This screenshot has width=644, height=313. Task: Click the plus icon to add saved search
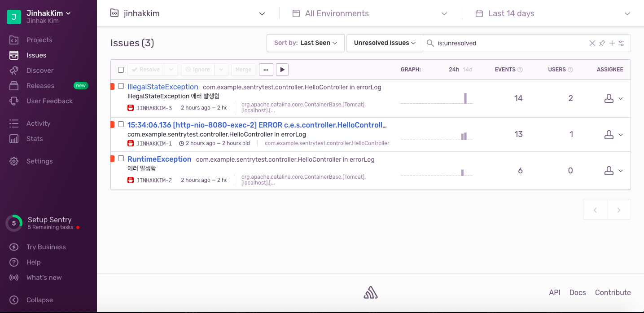pyautogui.click(x=612, y=43)
